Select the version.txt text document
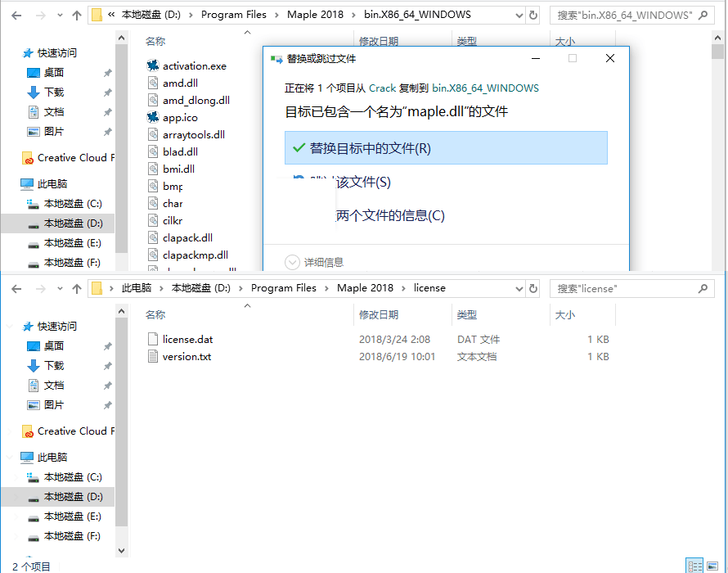The height and width of the screenshot is (573, 728). (181, 357)
